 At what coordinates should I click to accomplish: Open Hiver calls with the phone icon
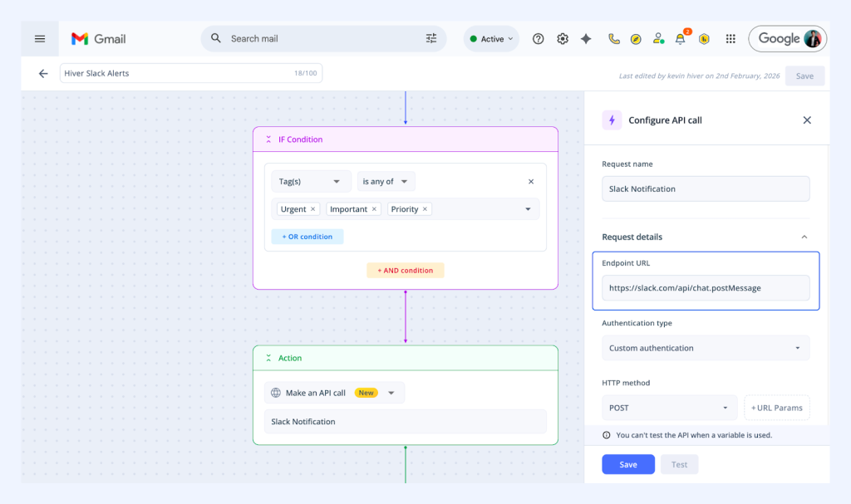coord(613,38)
